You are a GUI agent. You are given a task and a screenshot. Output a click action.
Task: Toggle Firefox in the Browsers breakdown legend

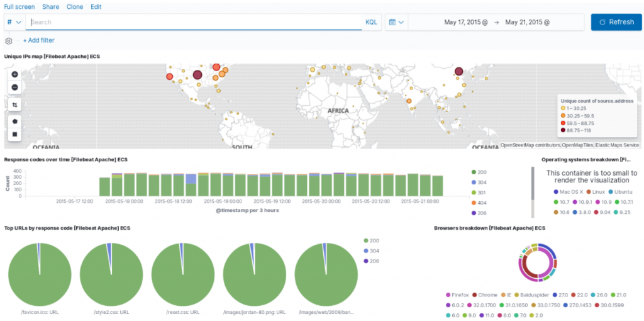click(458, 295)
